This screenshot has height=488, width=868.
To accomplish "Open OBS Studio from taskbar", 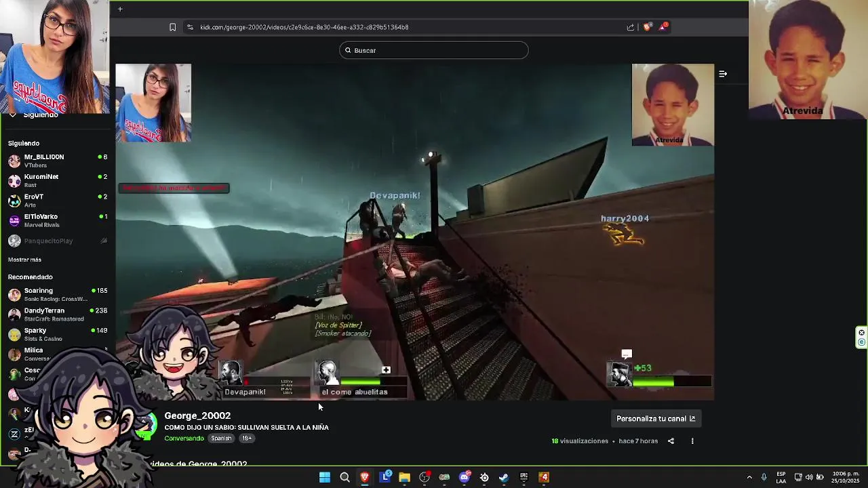I will pos(425,477).
